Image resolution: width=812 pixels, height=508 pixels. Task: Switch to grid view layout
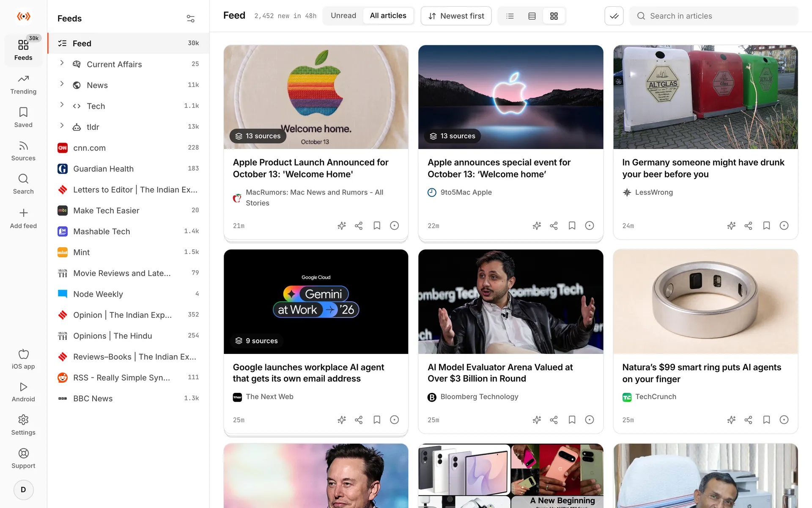[554, 16]
